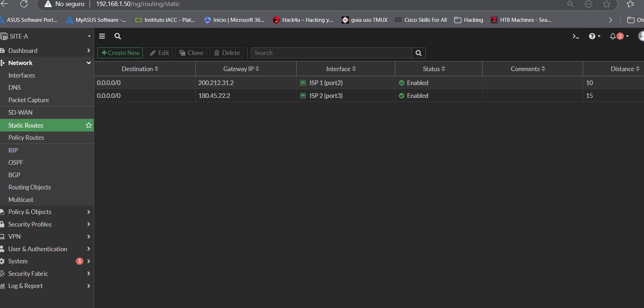Open the CLI console icon

coord(576,36)
